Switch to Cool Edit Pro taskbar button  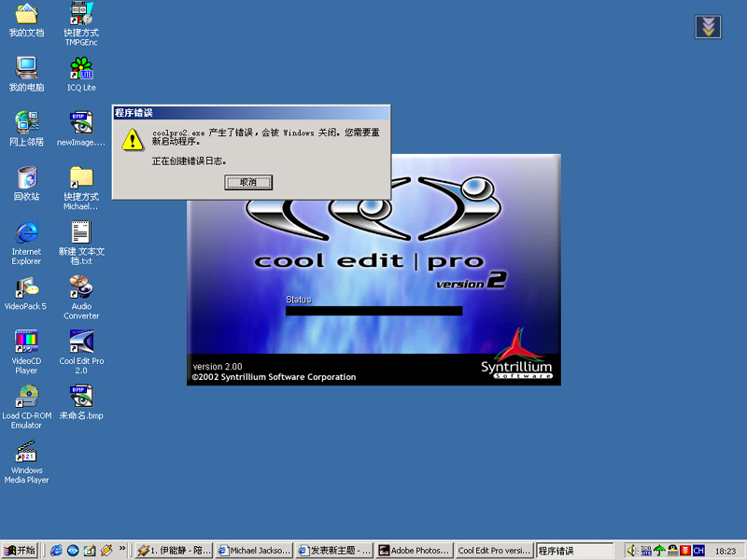tap(494, 551)
